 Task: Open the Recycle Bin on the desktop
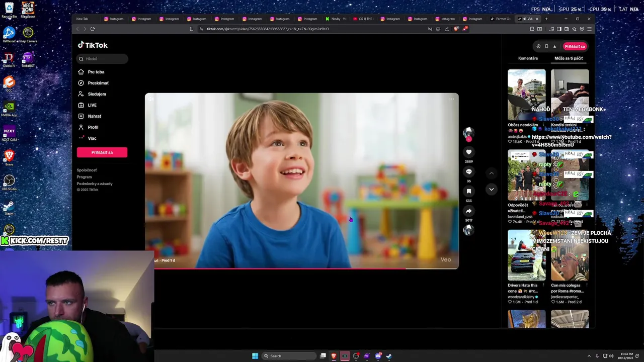tap(9, 10)
